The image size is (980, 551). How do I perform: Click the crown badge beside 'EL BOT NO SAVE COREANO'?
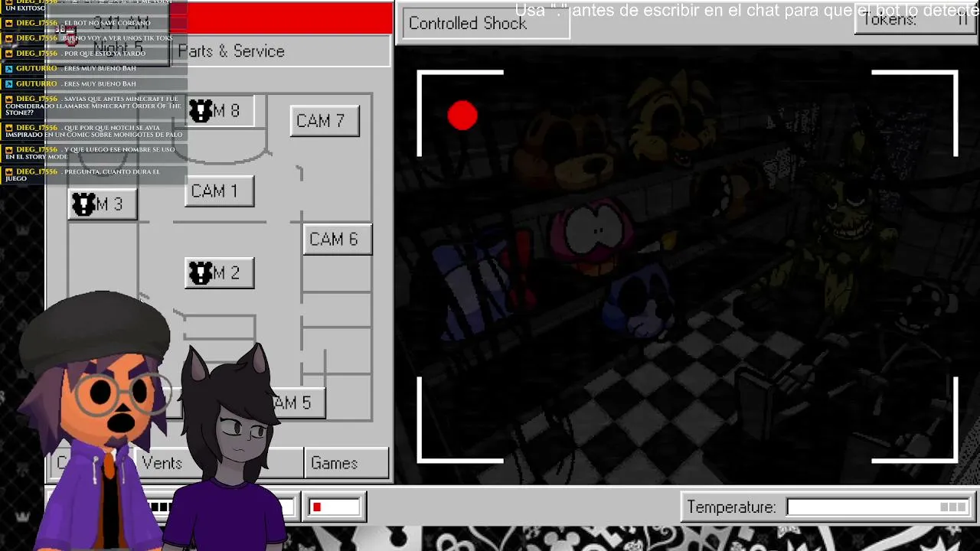click(8, 23)
